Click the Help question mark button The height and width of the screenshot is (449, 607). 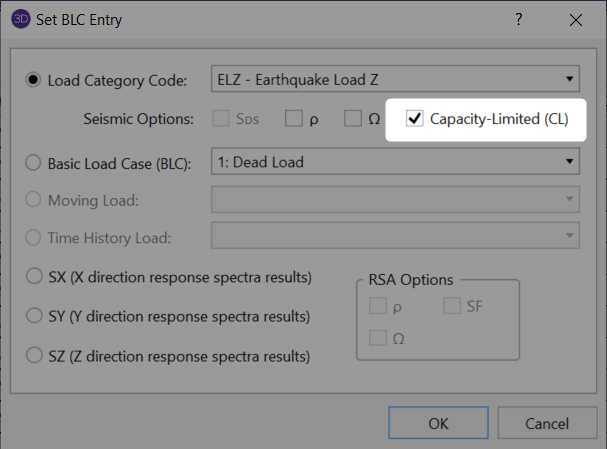point(518,20)
